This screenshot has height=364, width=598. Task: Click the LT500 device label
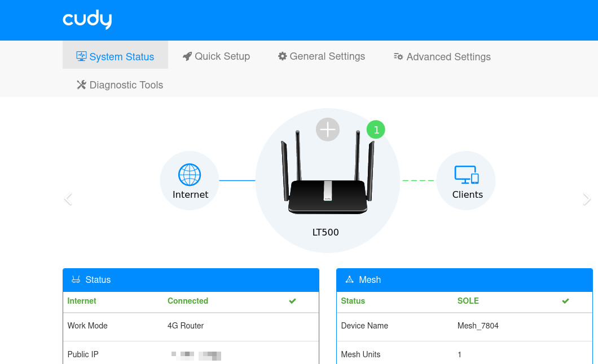point(326,232)
